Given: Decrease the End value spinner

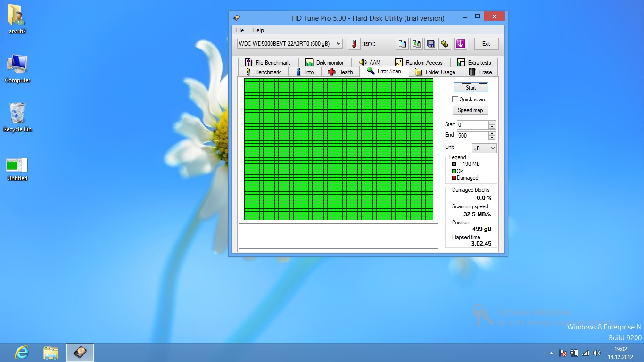Looking at the screenshot, I should tap(492, 138).
